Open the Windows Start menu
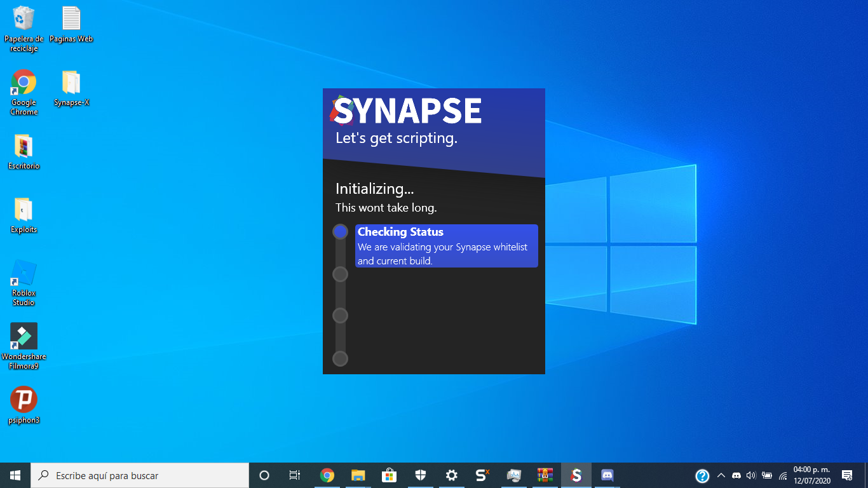This screenshot has height=488, width=868. click(x=15, y=475)
